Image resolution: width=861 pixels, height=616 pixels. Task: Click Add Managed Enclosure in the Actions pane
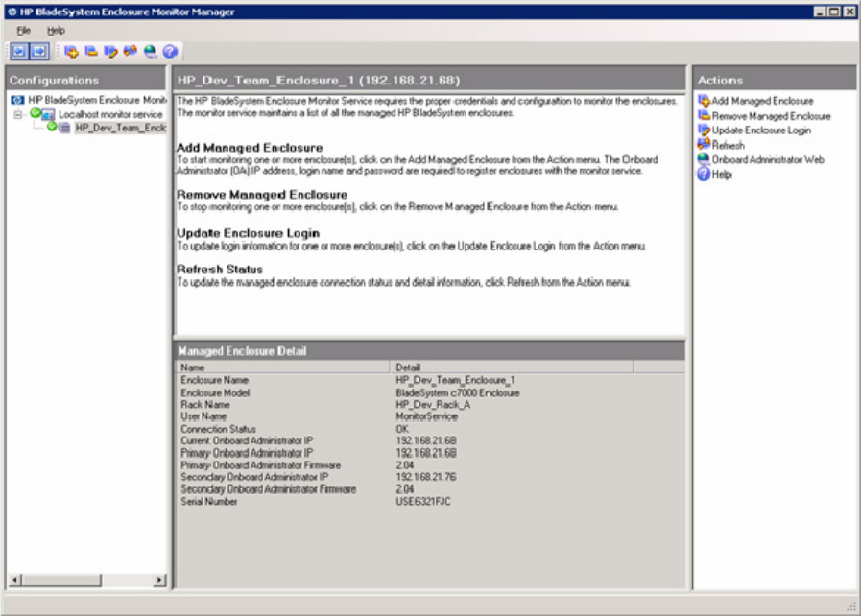[761, 101]
